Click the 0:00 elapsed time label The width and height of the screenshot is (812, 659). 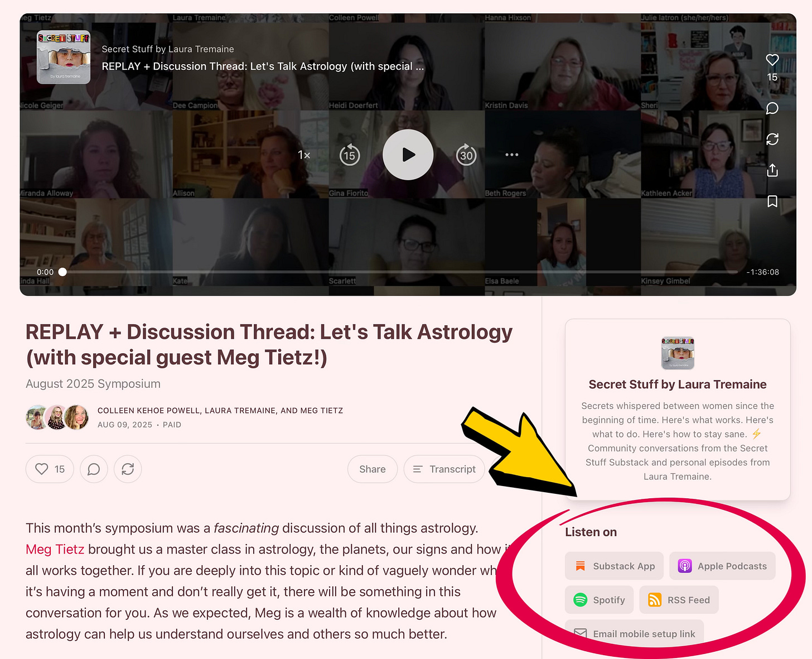tap(45, 272)
